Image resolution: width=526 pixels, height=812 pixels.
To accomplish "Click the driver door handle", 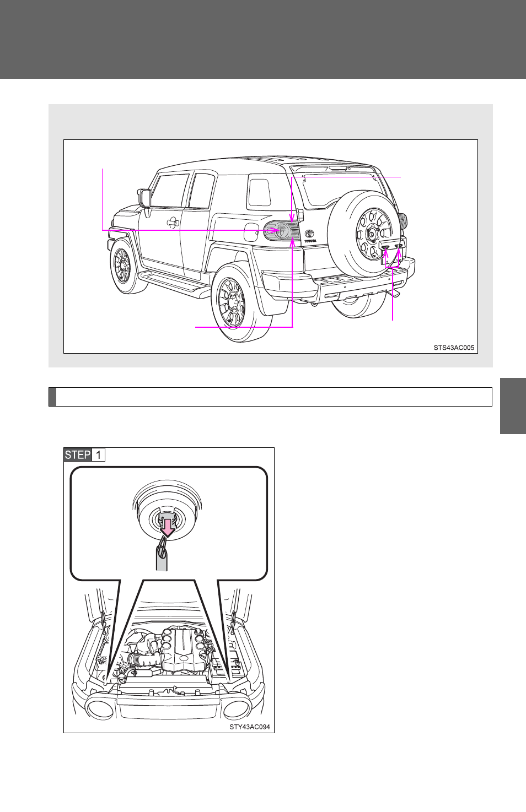I will [173, 222].
